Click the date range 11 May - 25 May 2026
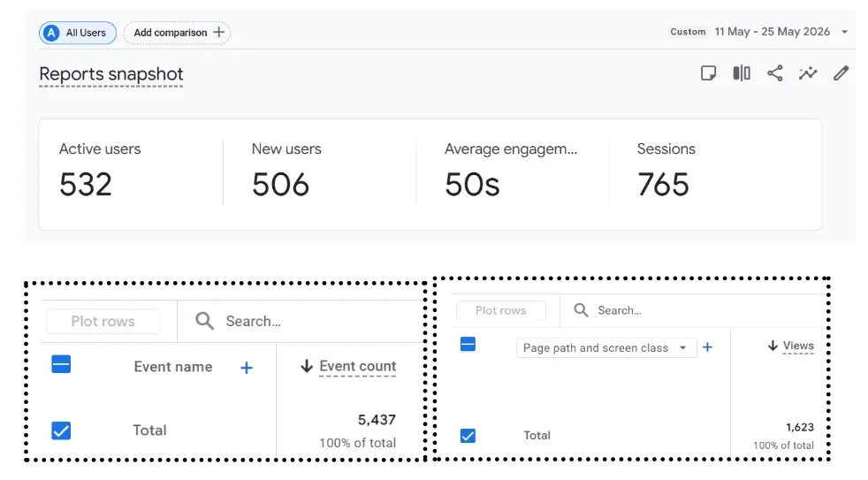 pos(772,32)
